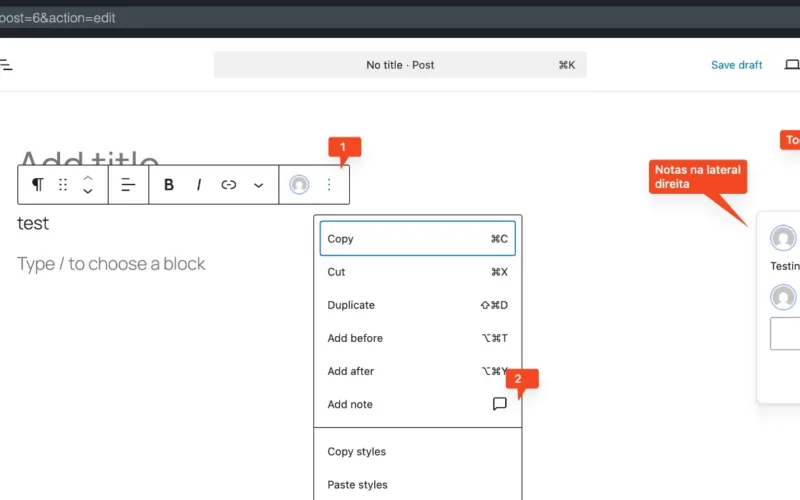Toggle italic formatting
The height and width of the screenshot is (500, 800).
(199, 185)
